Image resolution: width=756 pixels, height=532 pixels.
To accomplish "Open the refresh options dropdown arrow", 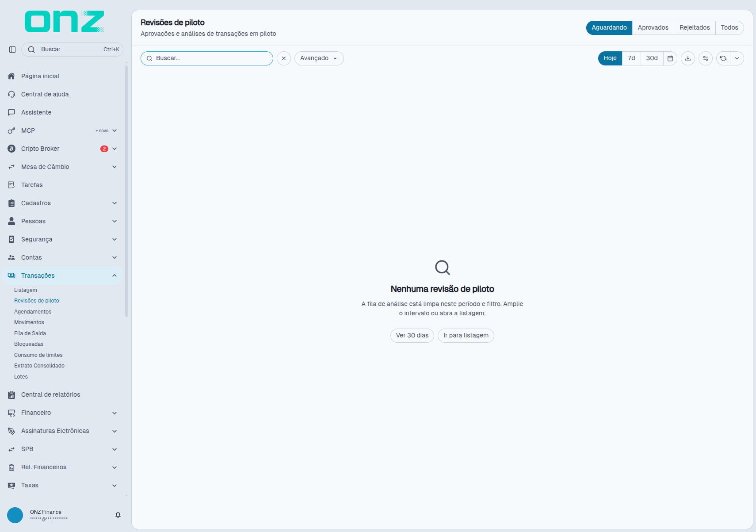I will pos(737,58).
